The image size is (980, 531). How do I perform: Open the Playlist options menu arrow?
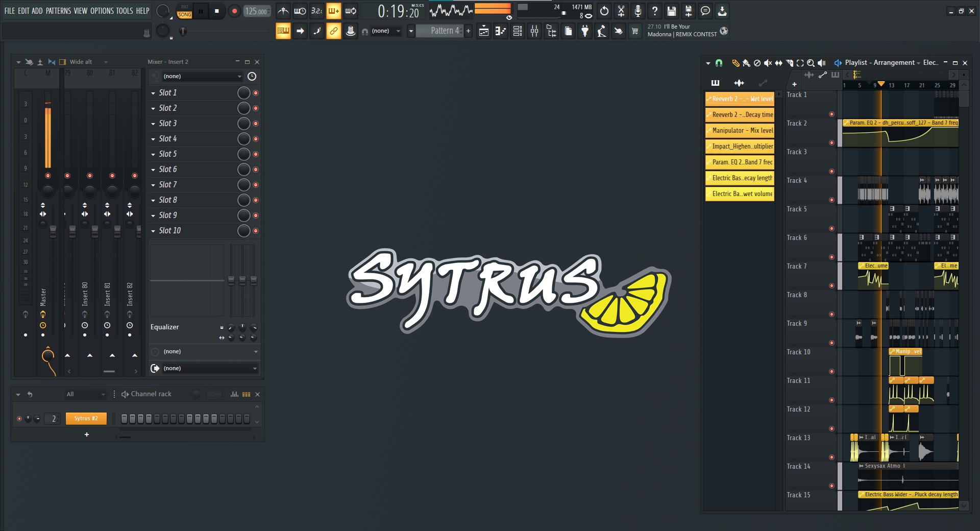pos(708,63)
